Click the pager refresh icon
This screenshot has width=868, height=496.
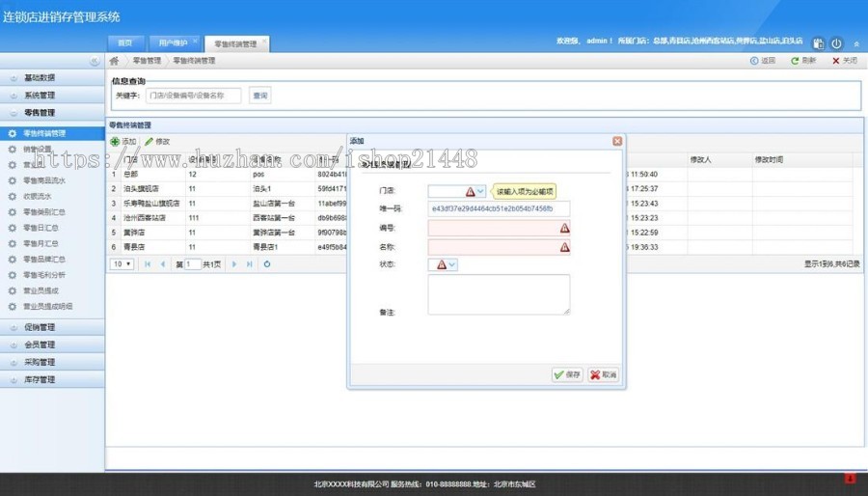[267, 264]
